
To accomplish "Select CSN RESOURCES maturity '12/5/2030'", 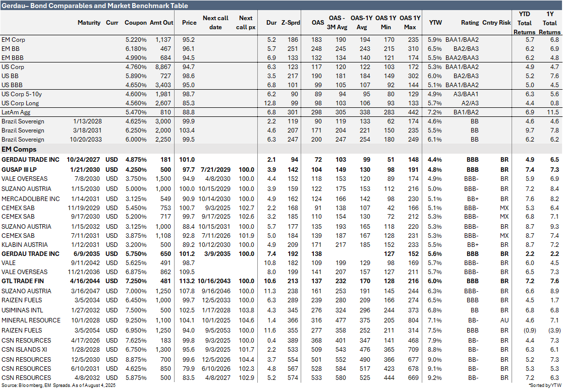I will [85, 359].
